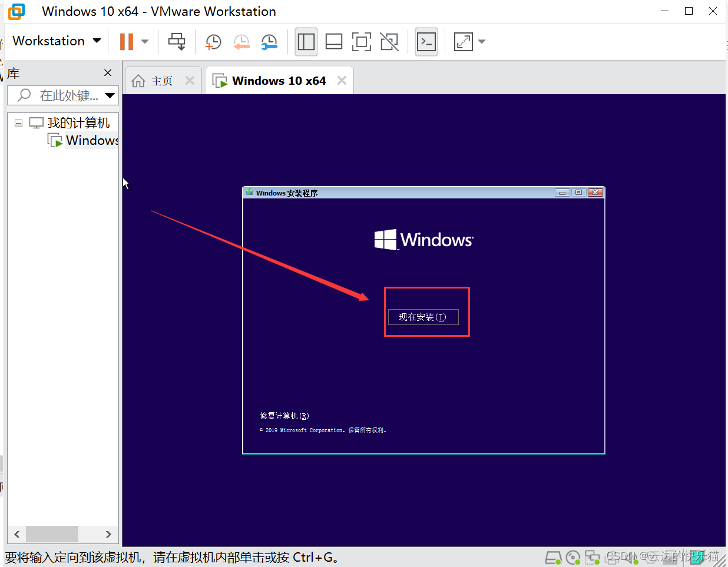Screen dimensions: 728x567
Task: Select the Windows 10 x64 tab
Action: (279, 81)
